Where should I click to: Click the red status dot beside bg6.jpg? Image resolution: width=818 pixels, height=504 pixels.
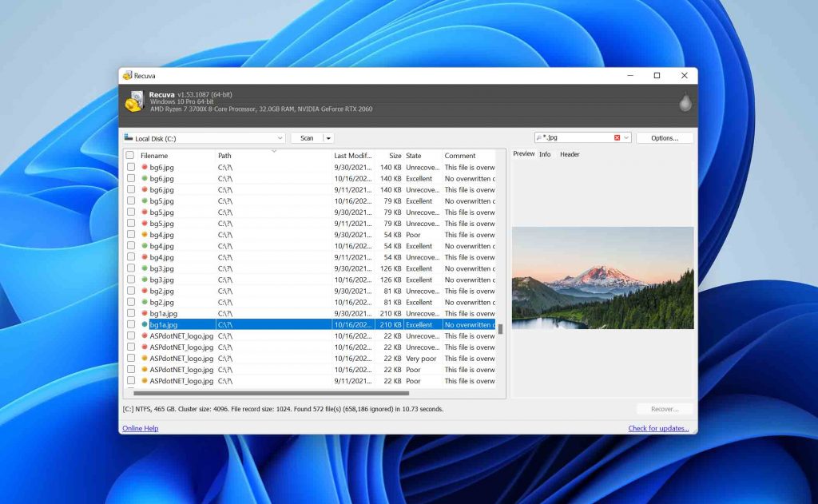click(144, 166)
